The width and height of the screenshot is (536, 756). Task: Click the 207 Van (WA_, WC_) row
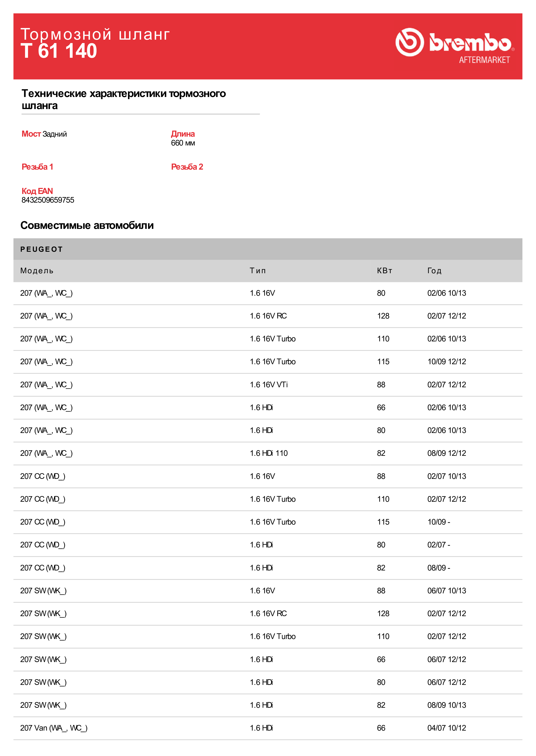tap(54, 728)
